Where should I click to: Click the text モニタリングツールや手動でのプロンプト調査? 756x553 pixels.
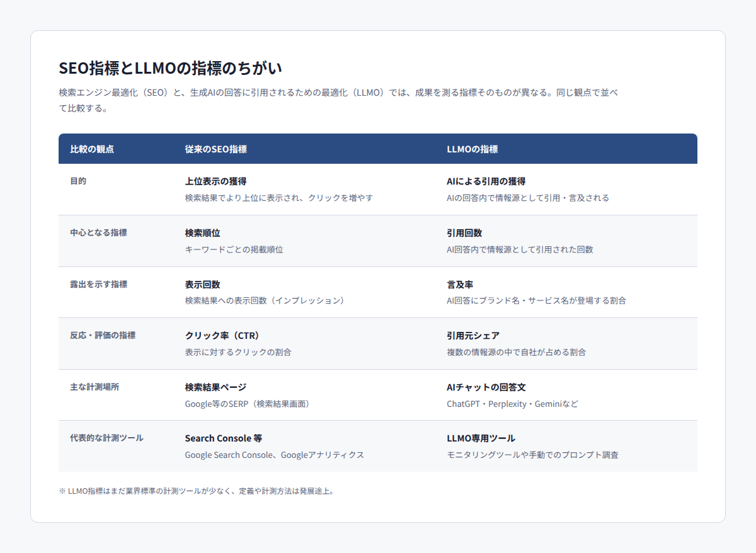click(x=532, y=455)
